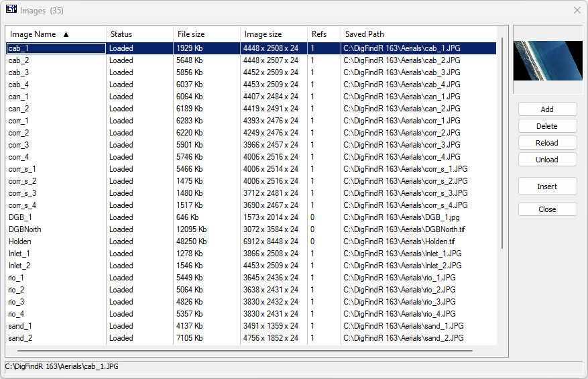Viewport: 588px width, 379px height.
Task: Click the 646 Kb file size cell
Action: (x=189, y=217)
